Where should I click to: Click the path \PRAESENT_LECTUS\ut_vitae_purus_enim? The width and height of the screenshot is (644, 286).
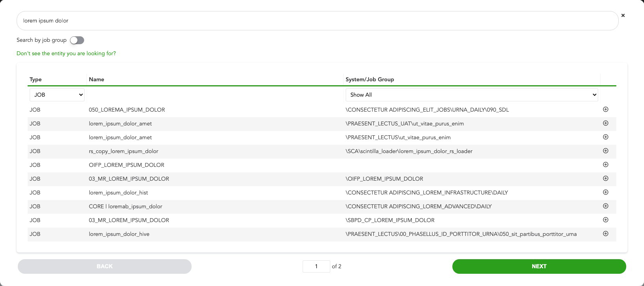[x=398, y=137]
